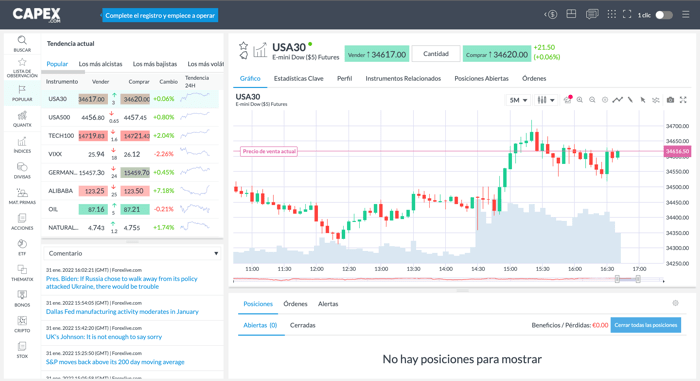
Task: Click the chart range slider right handle
Action: [x=638, y=279]
